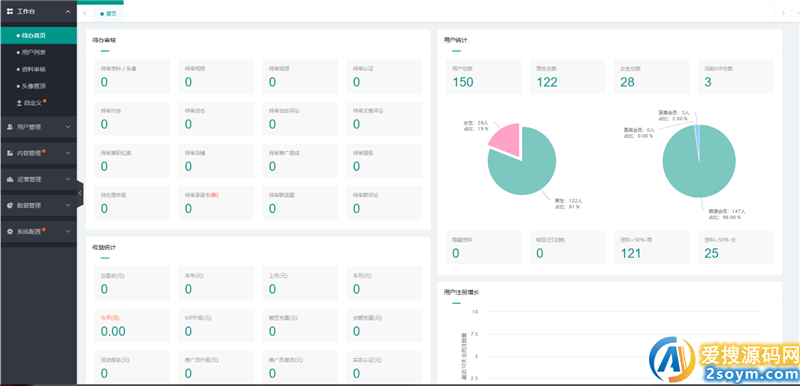The image size is (800, 386).
Task: Open the 待审视频 card
Action: 300,76
